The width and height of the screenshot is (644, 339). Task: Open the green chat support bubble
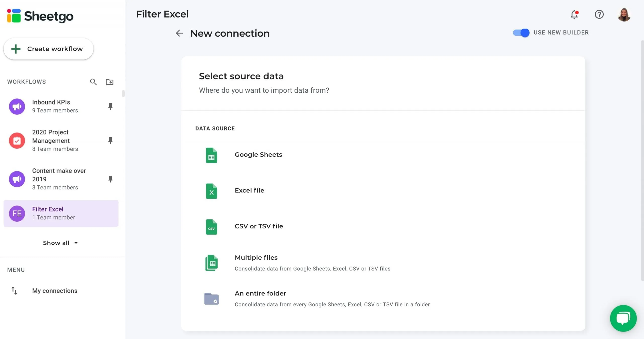pos(623,318)
